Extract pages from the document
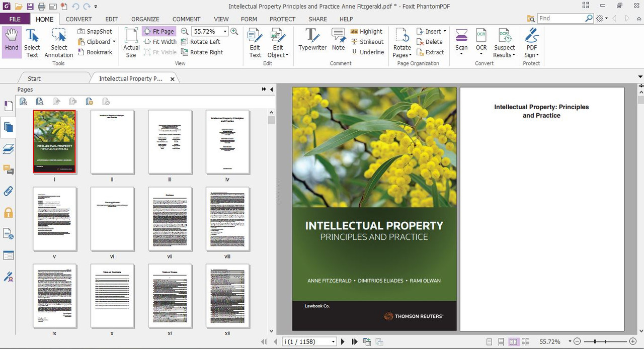The width and height of the screenshot is (644, 349). pos(431,52)
